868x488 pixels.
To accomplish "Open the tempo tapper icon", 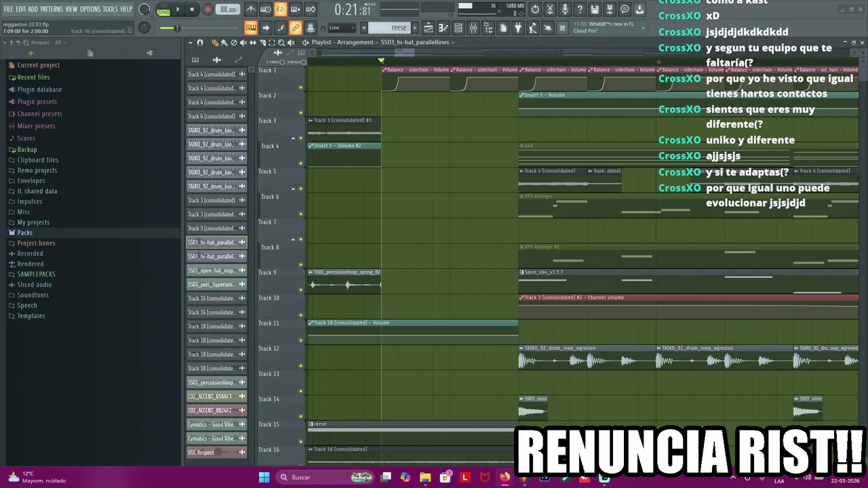I will [532, 28].
